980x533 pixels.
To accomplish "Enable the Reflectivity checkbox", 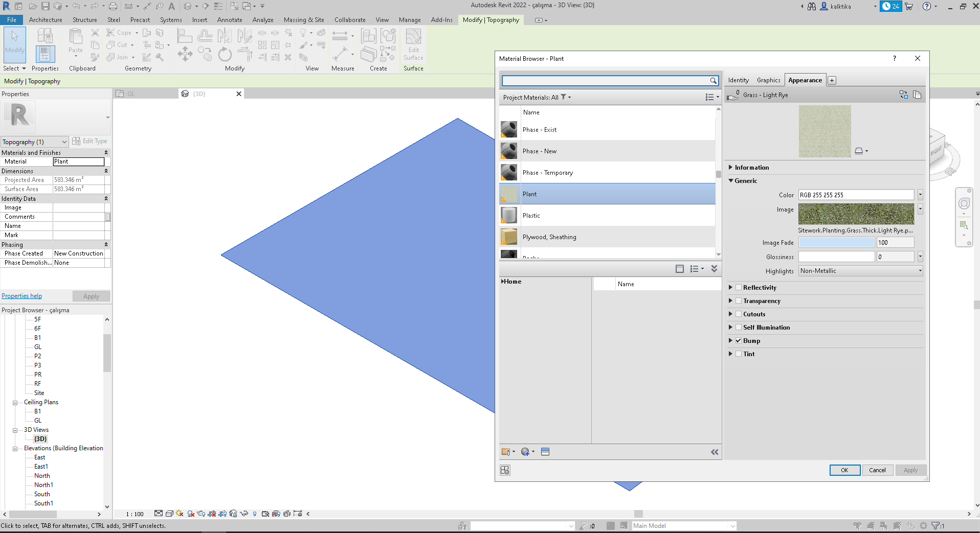I will [739, 288].
